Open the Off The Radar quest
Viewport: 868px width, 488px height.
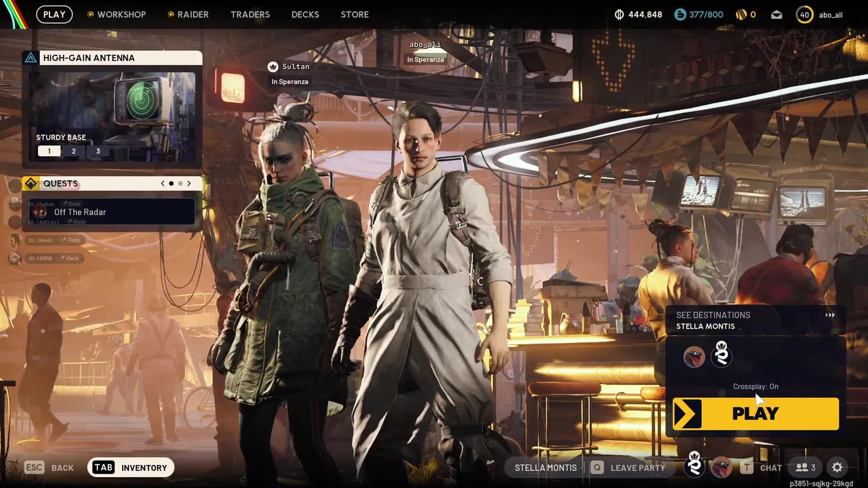coord(112,212)
